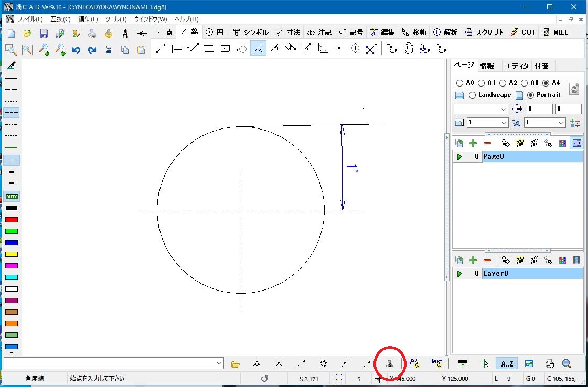
Task: Click the refresh page settings button
Action: point(574,89)
